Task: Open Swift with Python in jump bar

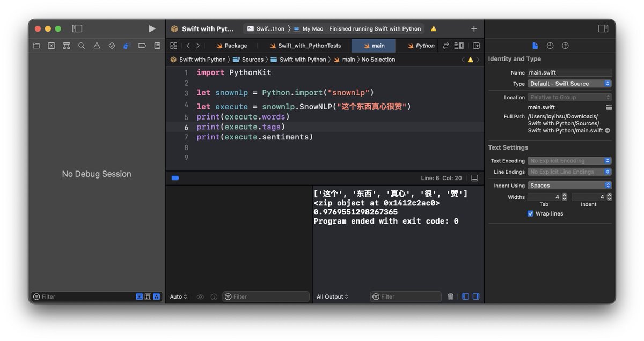Action: [x=198, y=60]
